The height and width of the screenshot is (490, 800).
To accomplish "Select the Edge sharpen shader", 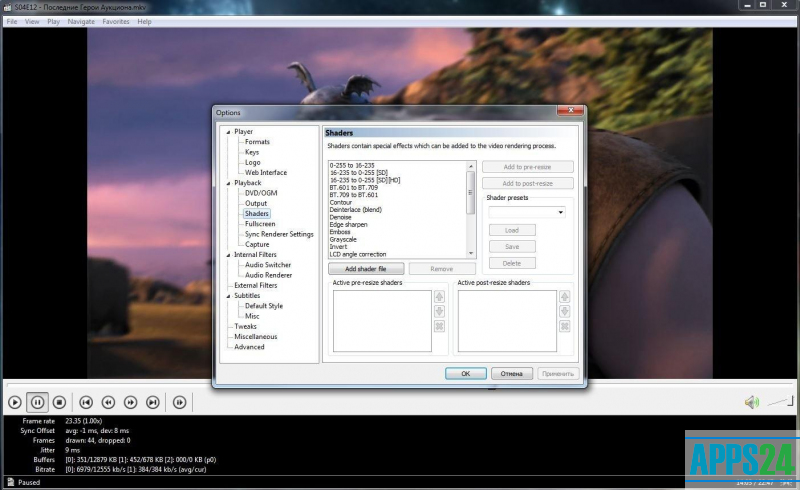I will (x=348, y=225).
